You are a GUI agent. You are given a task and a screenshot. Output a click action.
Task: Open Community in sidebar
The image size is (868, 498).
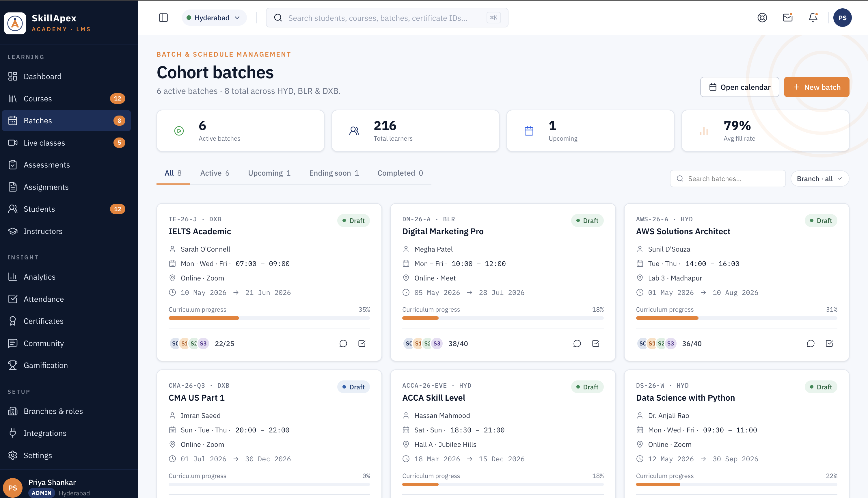(66, 343)
